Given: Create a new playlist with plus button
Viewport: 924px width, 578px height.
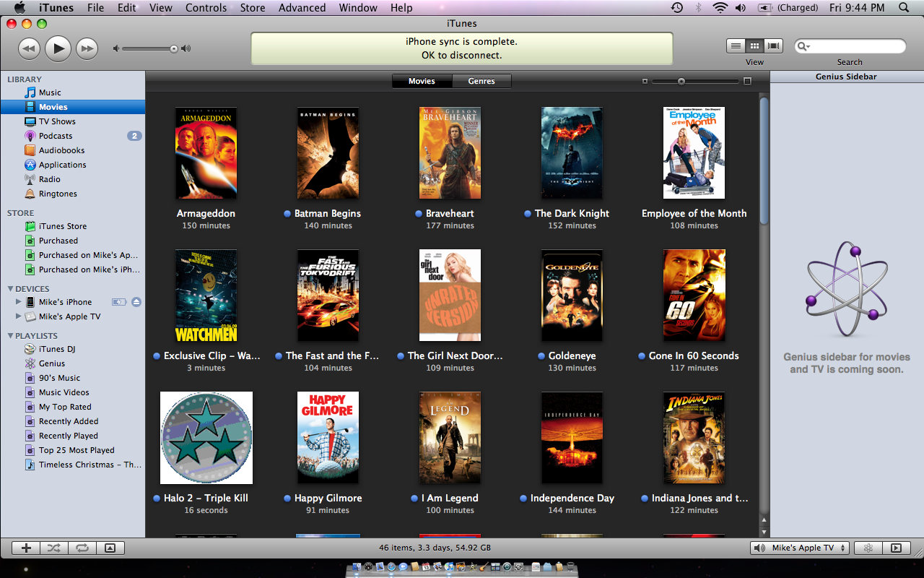Looking at the screenshot, I should [26, 548].
